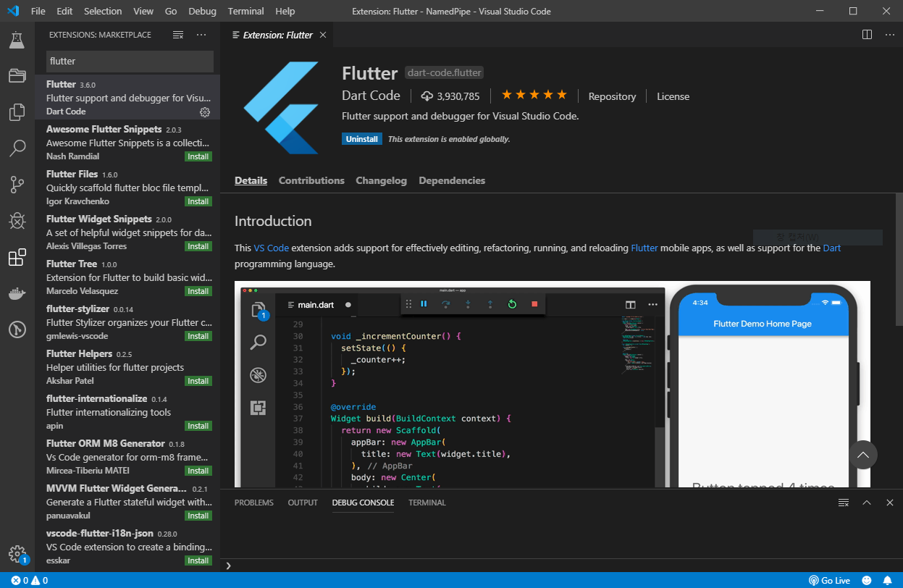Install the flutter-stylizer extension
This screenshot has width=903, height=588.
tap(198, 336)
